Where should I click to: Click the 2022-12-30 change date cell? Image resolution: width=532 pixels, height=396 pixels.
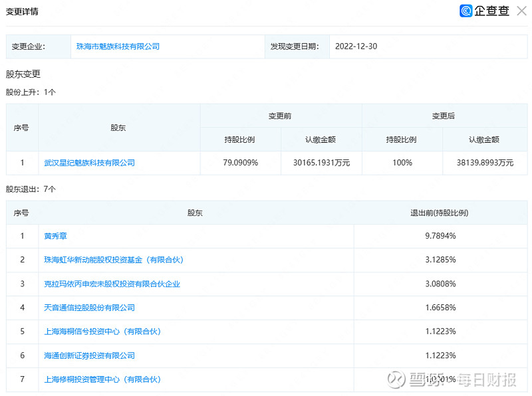pos(356,47)
